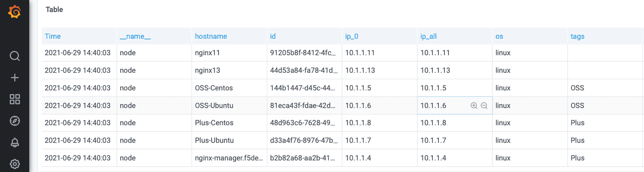Open the Explore compass icon
The height and width of the screenshot is (172, 644).
14,121
